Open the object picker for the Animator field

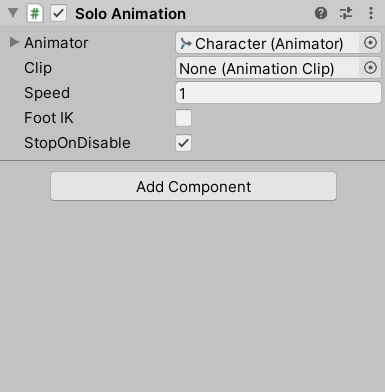[370, 43]
